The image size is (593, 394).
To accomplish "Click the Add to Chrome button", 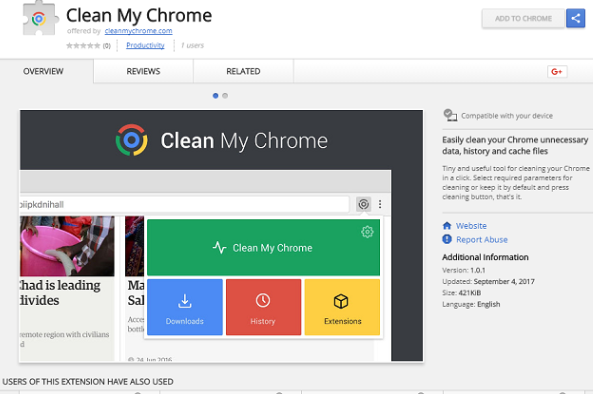I will coord(523,19).
